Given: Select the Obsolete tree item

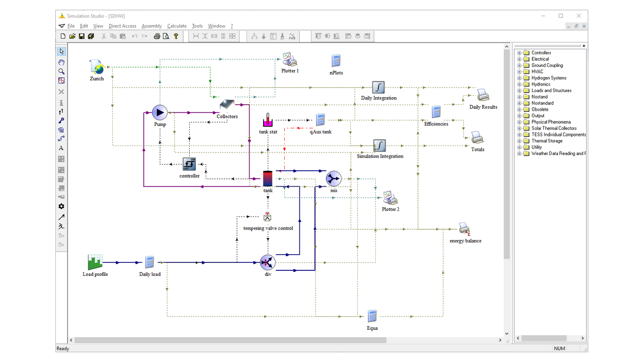Looking at the screenshot, I should [540, 109].
